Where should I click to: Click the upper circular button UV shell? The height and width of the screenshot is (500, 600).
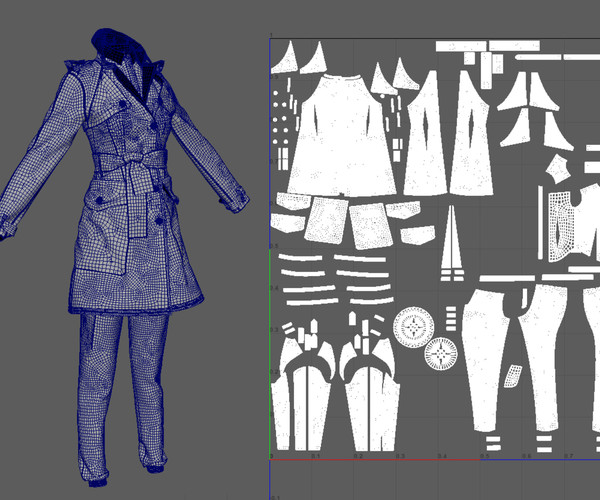click(x=414, y=327)
